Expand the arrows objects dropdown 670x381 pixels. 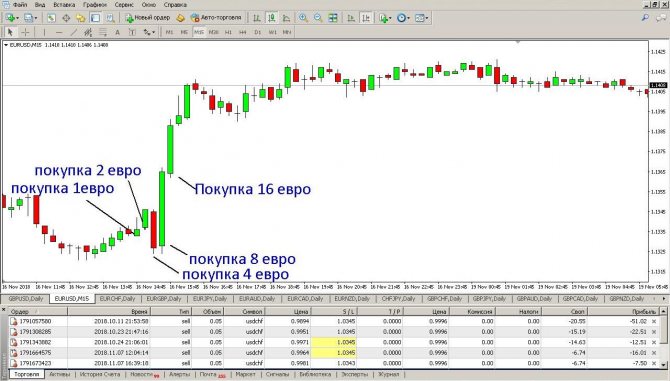(x=153, y=32)
